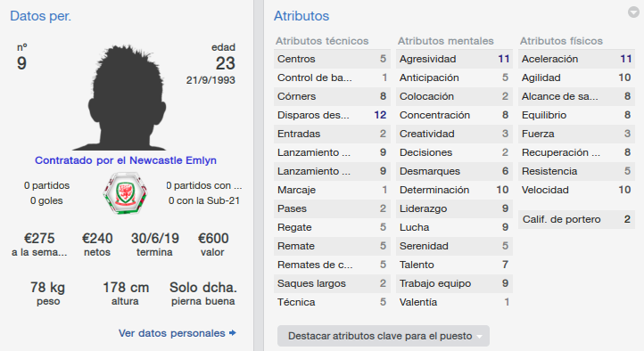
Task: Click the Datos per. panel heading
Action: [x=40, y=16]
